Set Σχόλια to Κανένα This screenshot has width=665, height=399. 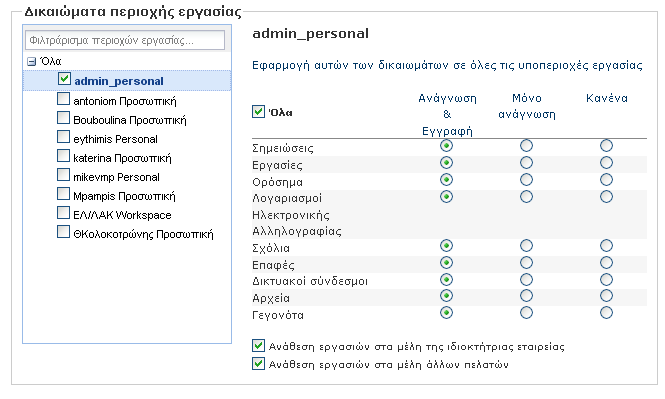point(606,246)
